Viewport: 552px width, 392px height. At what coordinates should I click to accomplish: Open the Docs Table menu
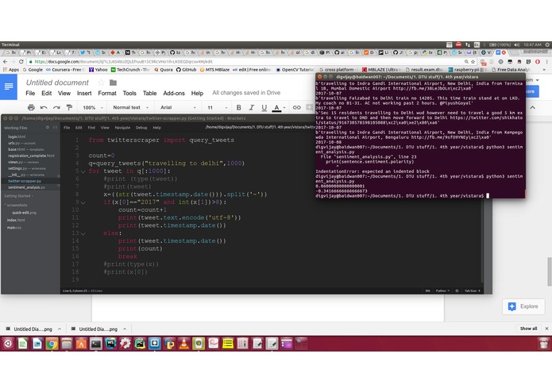[x=149, y=93]
